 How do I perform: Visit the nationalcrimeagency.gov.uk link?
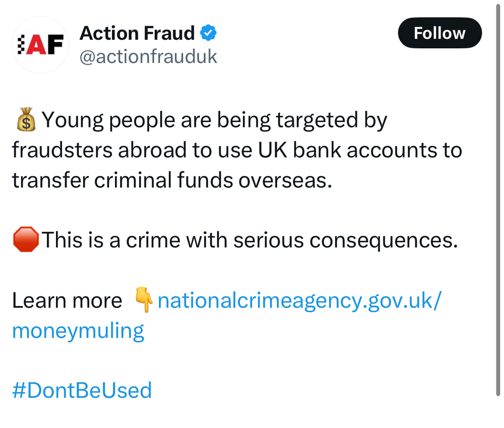[299, 301]
